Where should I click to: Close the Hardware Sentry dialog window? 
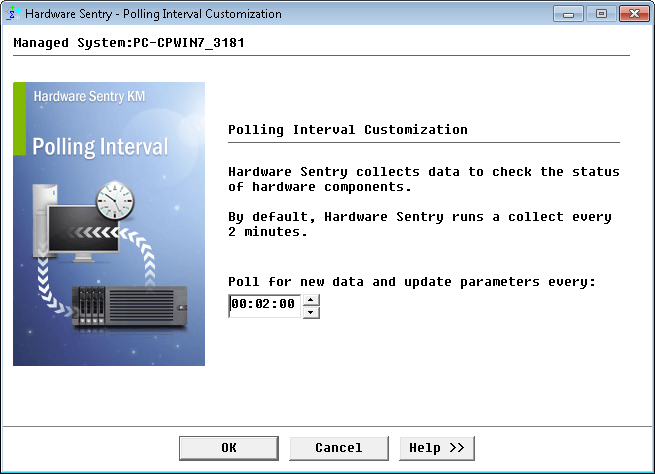pyautogui.click(x=634, y=14)
